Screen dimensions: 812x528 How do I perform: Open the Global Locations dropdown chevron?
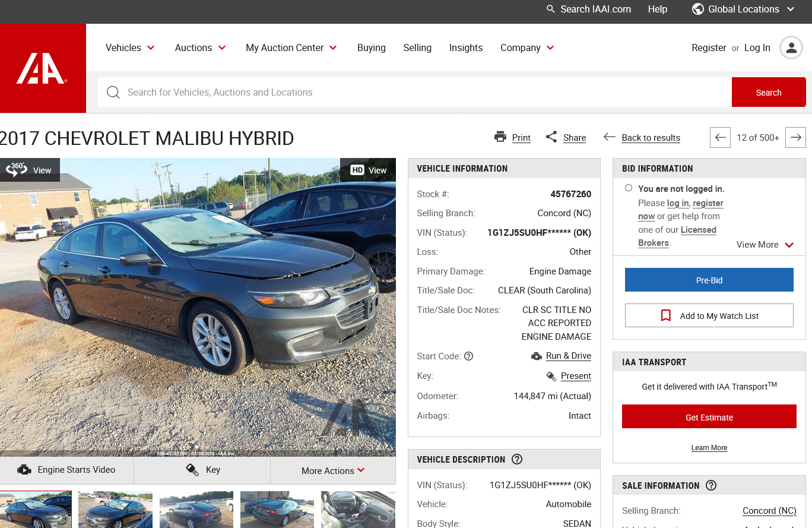tap(791, 9)
